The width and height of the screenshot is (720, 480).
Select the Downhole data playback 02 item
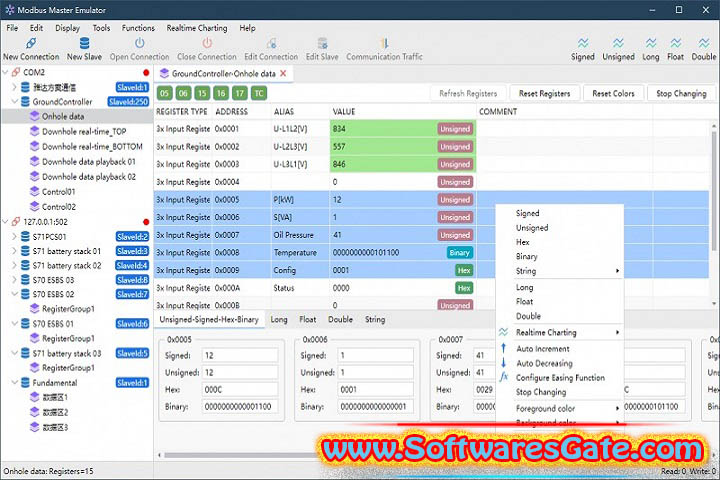(x=89, y=176)
